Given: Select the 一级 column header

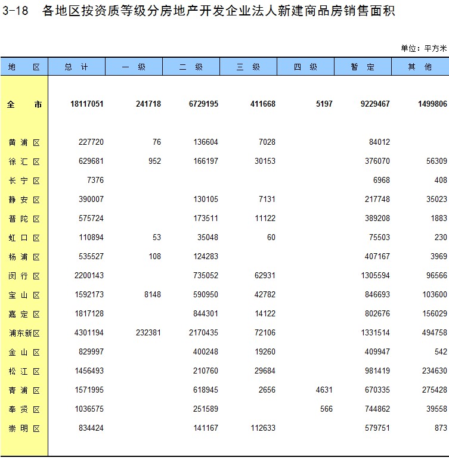Looking at the screenshot, I should click(x=134, y=67).
